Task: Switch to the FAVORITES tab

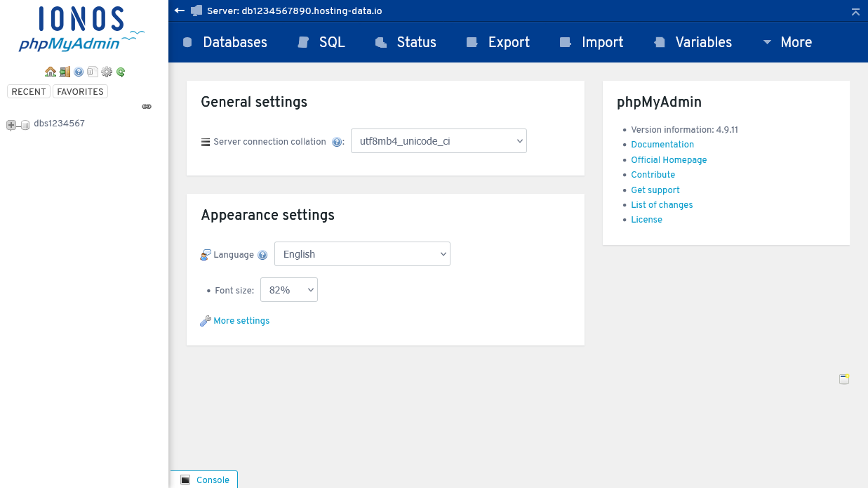Action: [79, 91]
